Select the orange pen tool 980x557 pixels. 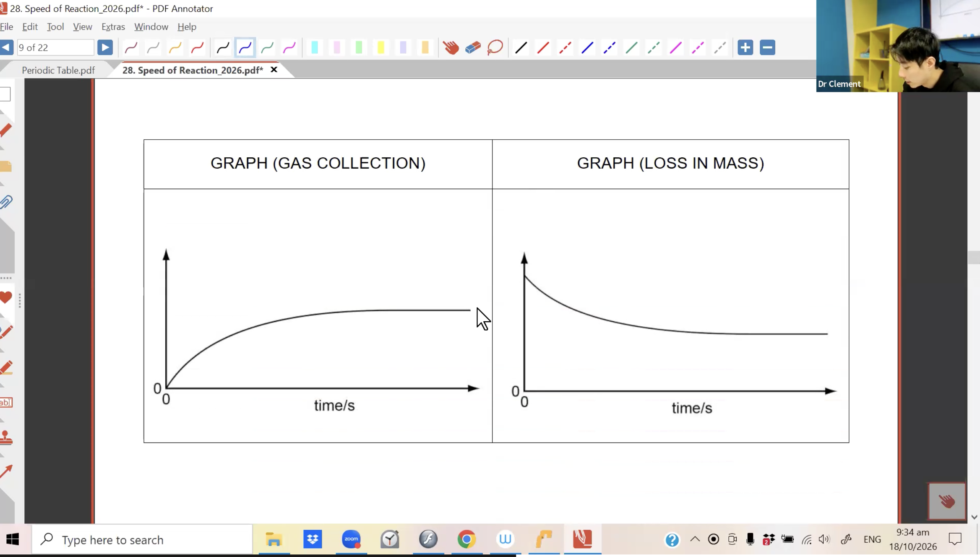(175, 47)
